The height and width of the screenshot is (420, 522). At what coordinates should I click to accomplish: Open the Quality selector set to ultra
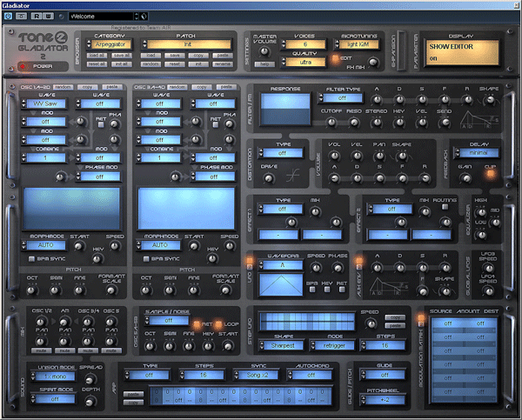pyautogui.click(x=304, y=62)
